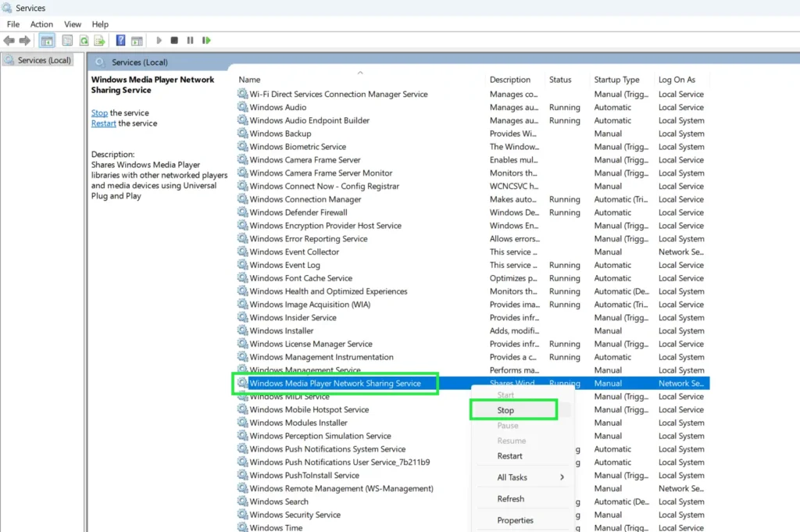Open Help using the blue question mark icon

(122, 40)
